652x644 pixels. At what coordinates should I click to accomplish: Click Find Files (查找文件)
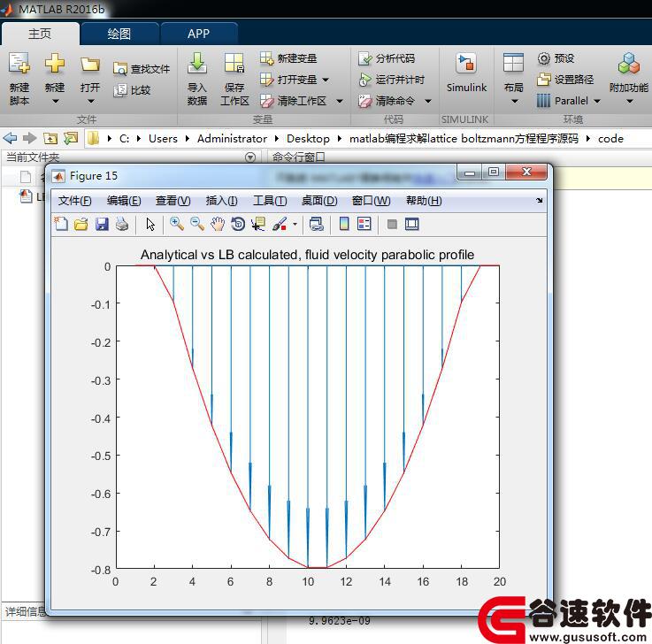pyautogui.click(x=142, y=69)
